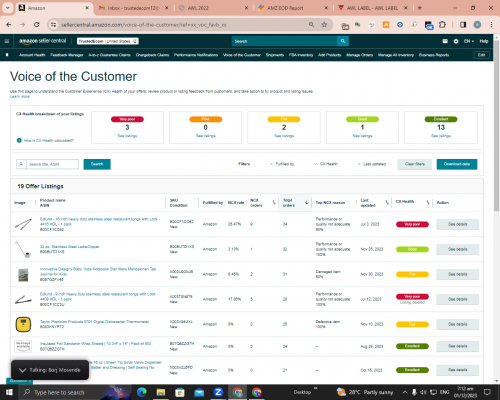Click the blue circular extension icon
Image resolution: width=500 pixels, height=400 pixels.
[400, 25]
